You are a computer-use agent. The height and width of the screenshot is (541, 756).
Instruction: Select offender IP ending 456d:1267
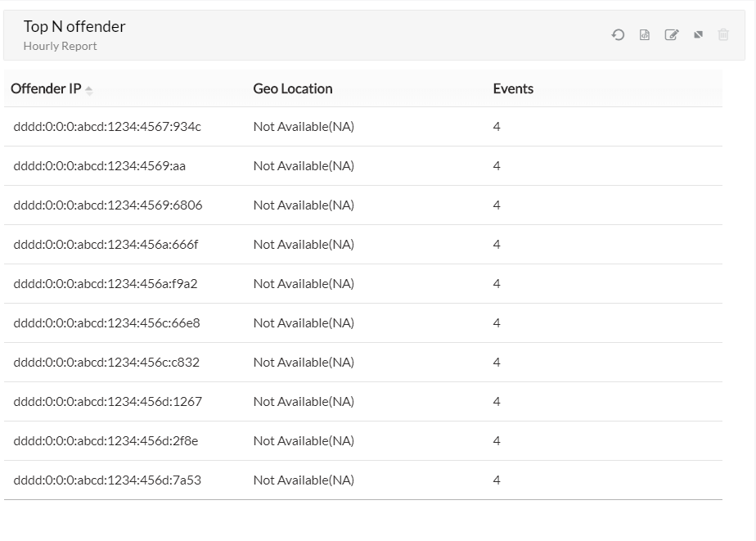[x=107, y=402]
